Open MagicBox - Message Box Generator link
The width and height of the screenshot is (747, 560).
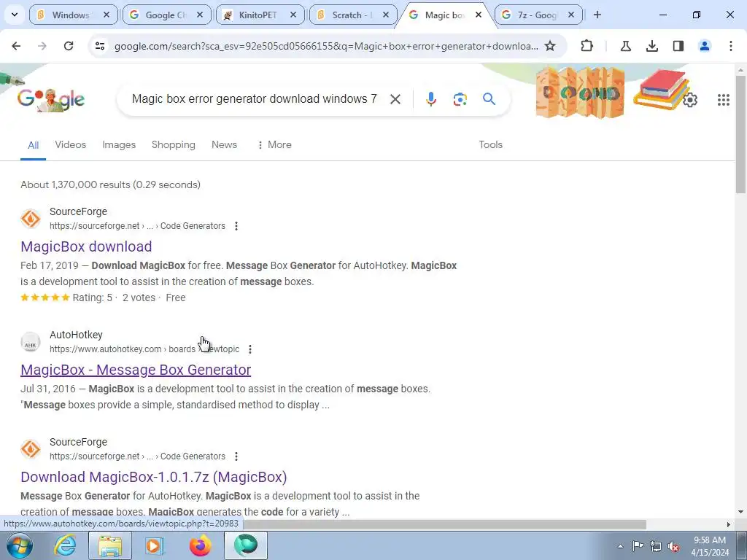[136, 370]
